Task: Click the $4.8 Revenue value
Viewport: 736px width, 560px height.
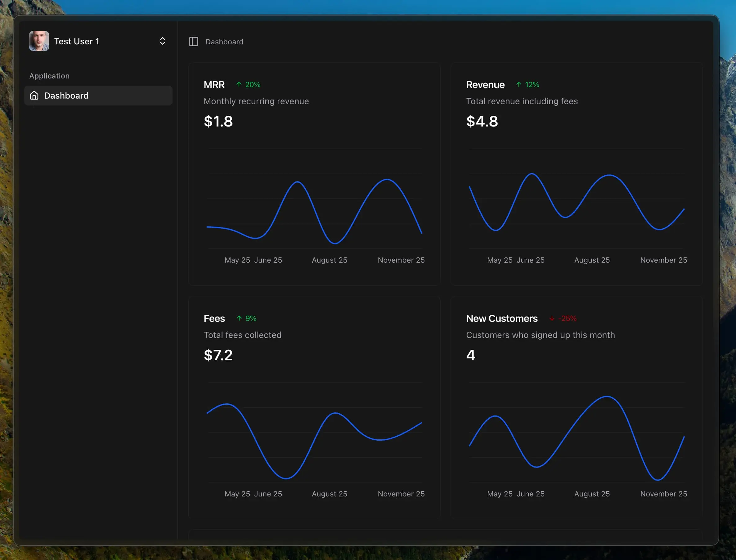Action: [x=482, y=121]
